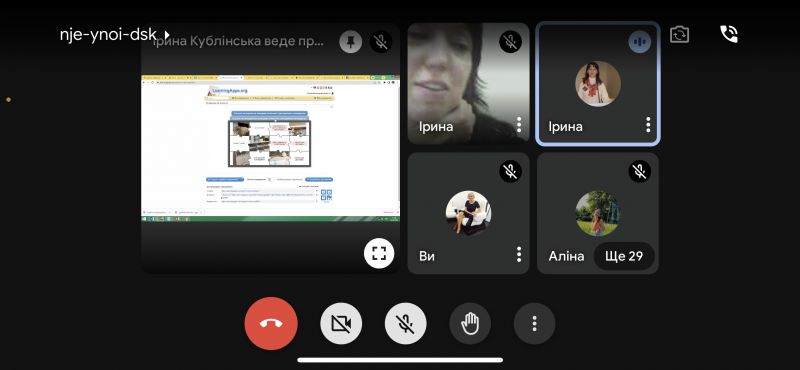Viewport: 800px width, 370px height.
Task: End the call with the red hang-up button
Action: coord(271,324)
